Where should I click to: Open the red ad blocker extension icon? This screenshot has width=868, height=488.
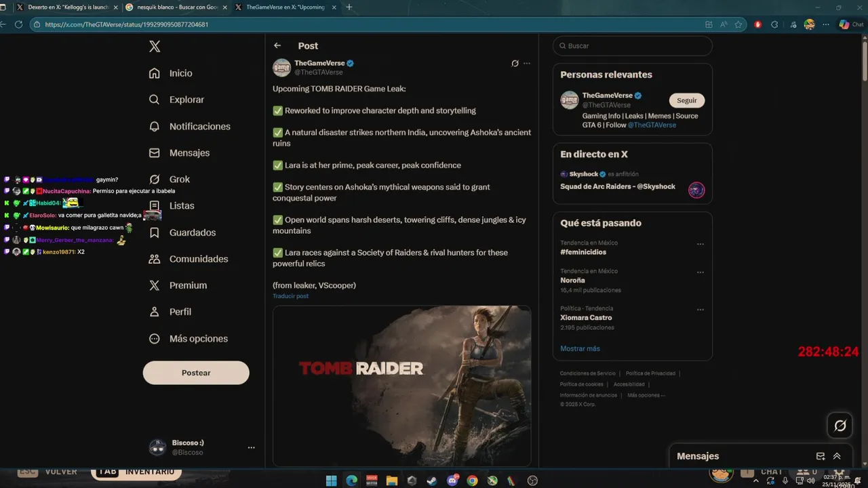758,24
